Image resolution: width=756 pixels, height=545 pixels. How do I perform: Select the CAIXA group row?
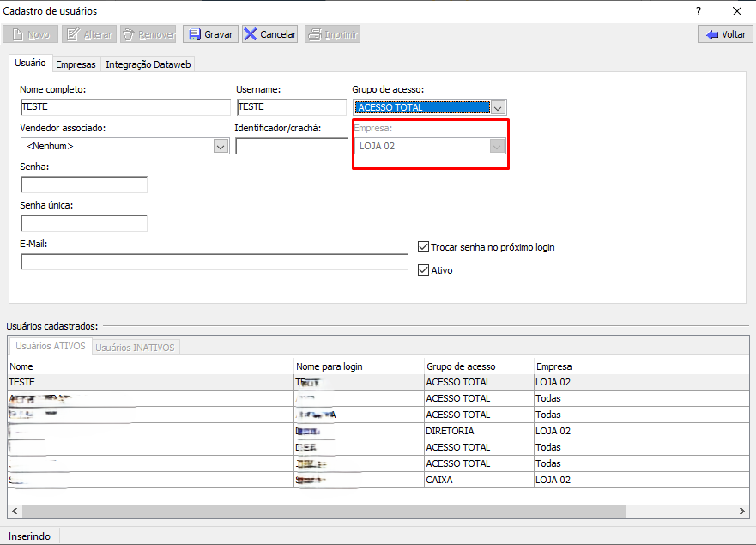(x=378, y=480)
